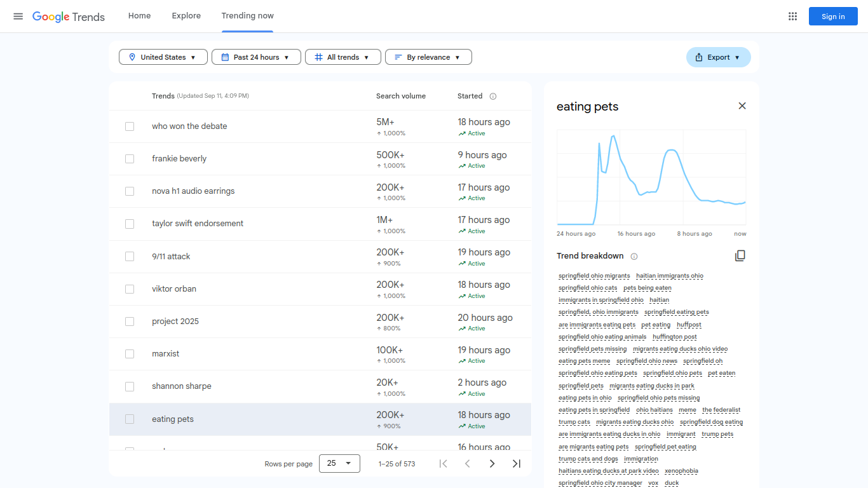Expand the All trends category dropdown

pos(343,57)
